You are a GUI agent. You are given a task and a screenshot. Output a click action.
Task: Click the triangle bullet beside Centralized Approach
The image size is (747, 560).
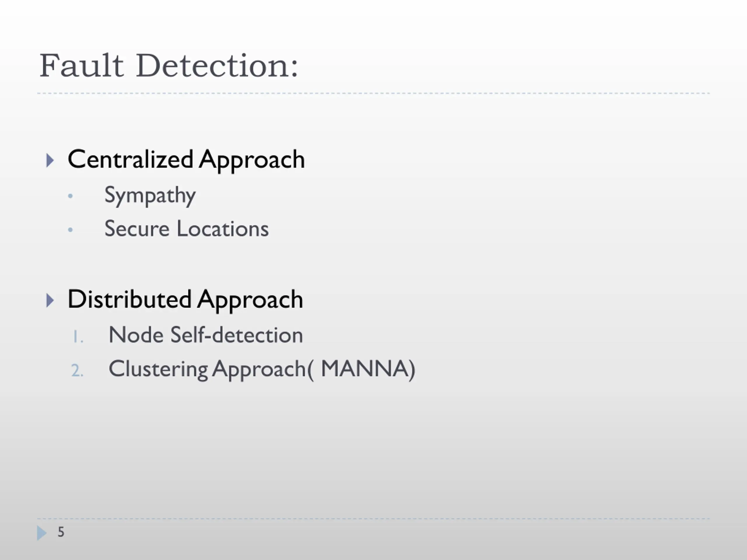coord(50,160)
